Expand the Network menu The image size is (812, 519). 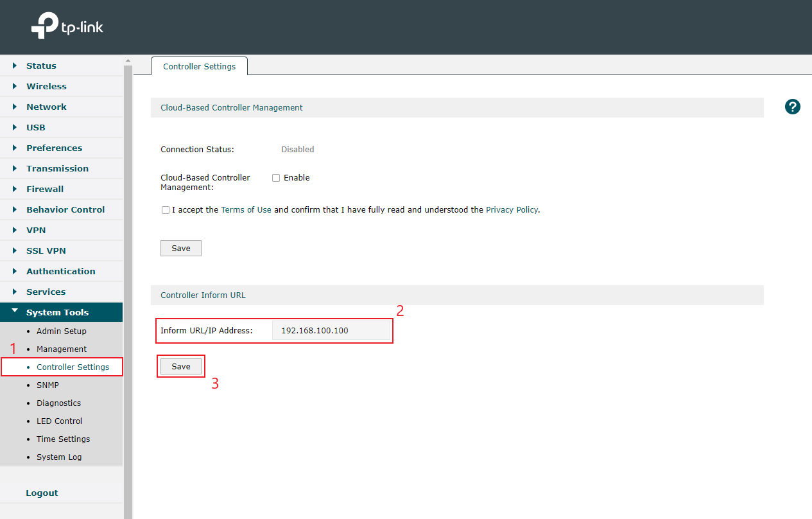pyautogui.click(x=61, y=107)
